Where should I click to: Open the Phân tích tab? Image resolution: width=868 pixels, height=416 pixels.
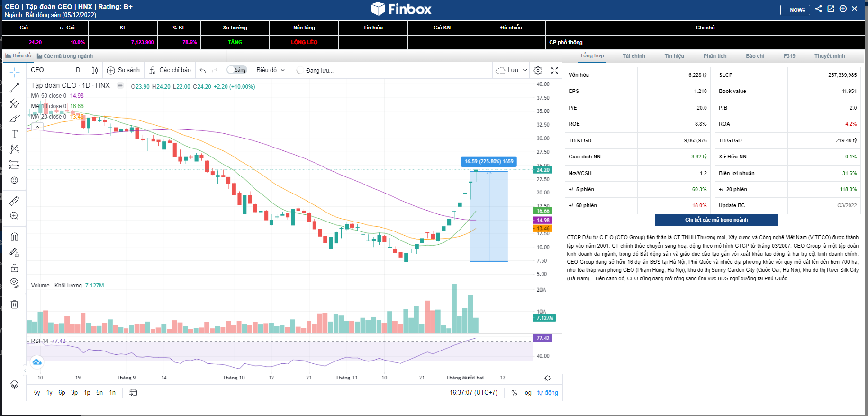tap(715, 56)
